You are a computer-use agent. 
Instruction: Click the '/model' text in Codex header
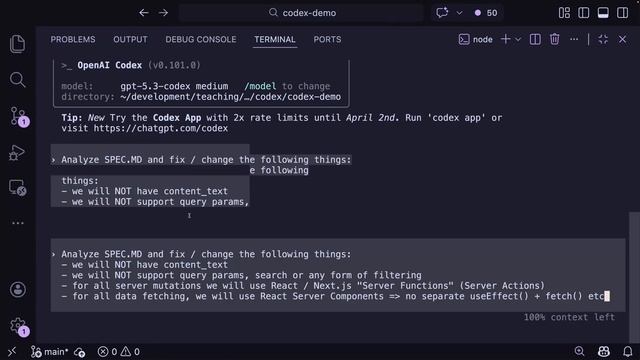[260, 86]
